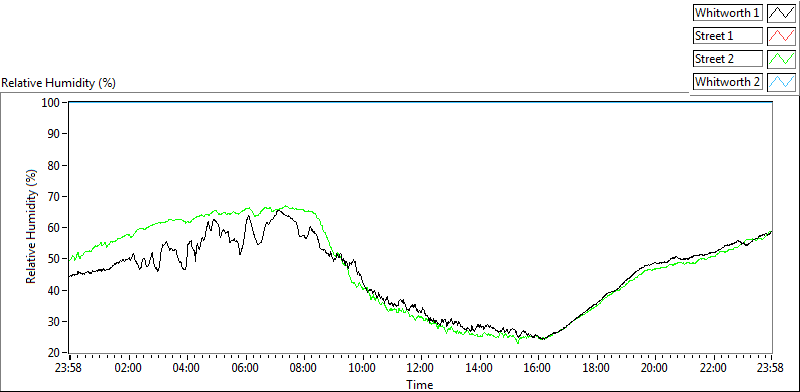Click the Whitworth 1 black plot icon
This screenshot has height=392, width=800.
pyautogui.click(x=782, y=13)
